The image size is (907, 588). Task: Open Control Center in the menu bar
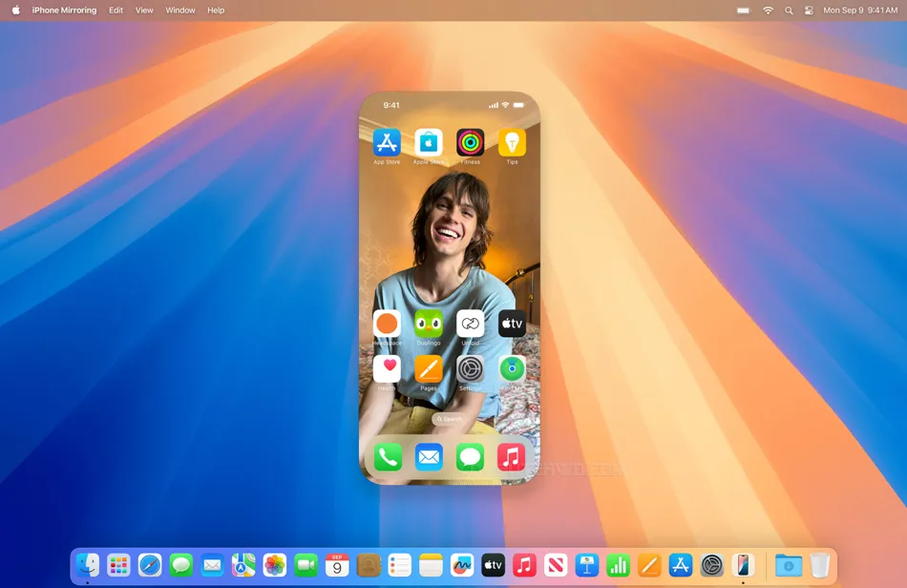point(809,10)
